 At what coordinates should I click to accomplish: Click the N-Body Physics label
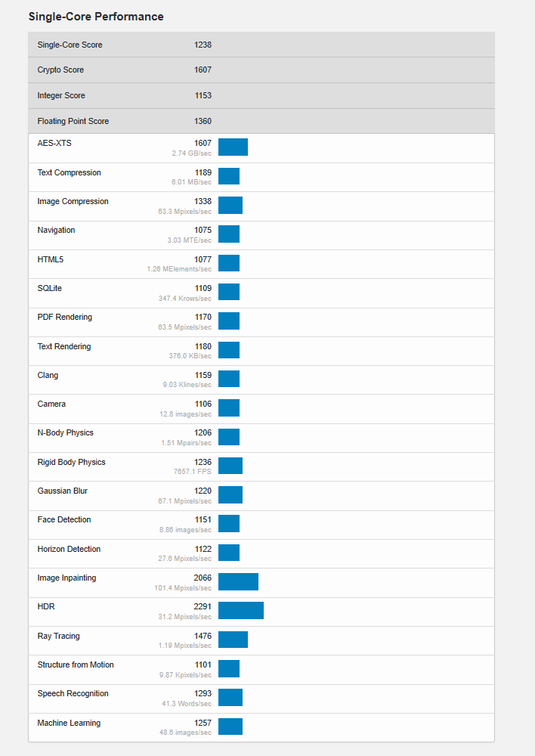(x=65, y=433)
